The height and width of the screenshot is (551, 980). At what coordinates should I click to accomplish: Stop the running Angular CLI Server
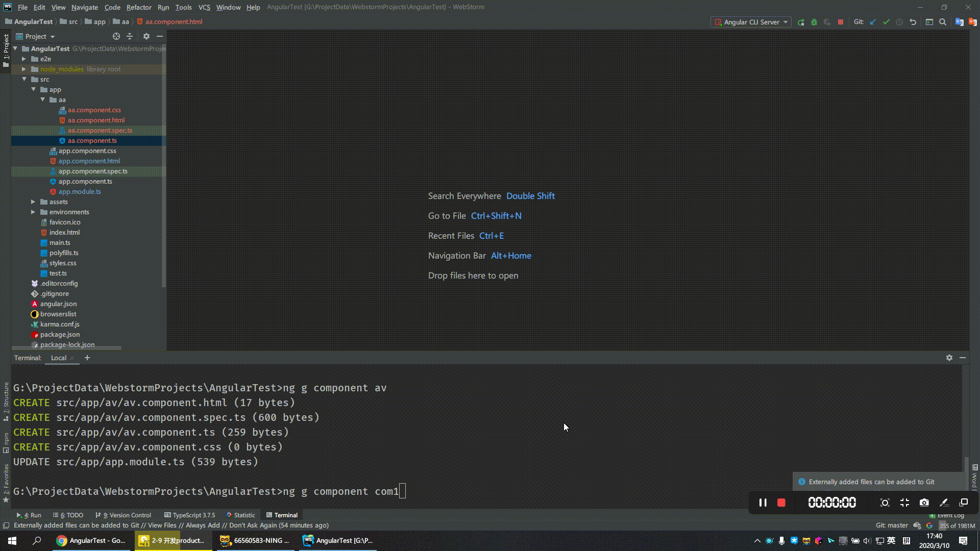pyautogui.click(x=841, y=22)
